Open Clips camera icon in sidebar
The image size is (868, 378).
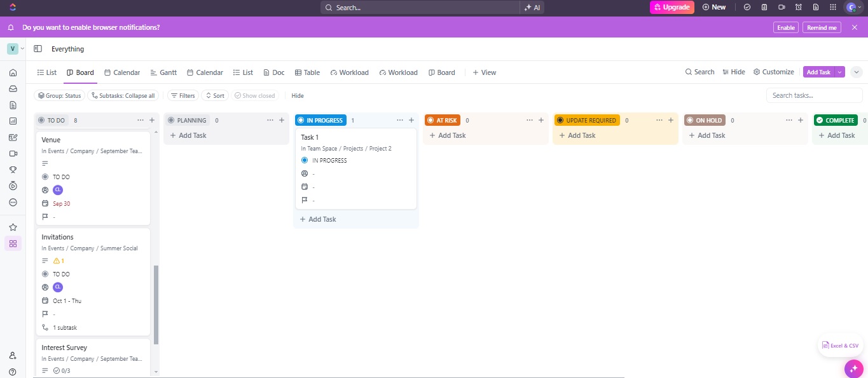click(x=13, y=154)
